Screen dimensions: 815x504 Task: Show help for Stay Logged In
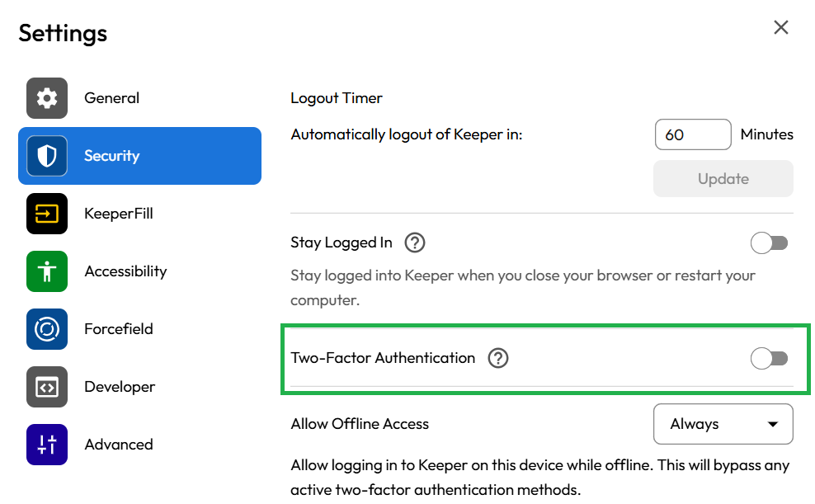tap(415, 243)
